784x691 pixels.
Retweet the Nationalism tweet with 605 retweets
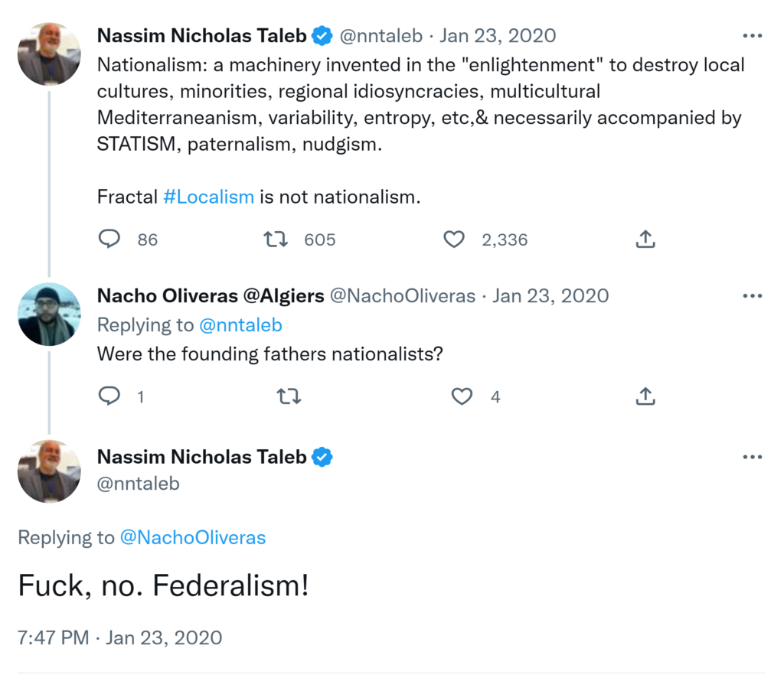(276, 240)
